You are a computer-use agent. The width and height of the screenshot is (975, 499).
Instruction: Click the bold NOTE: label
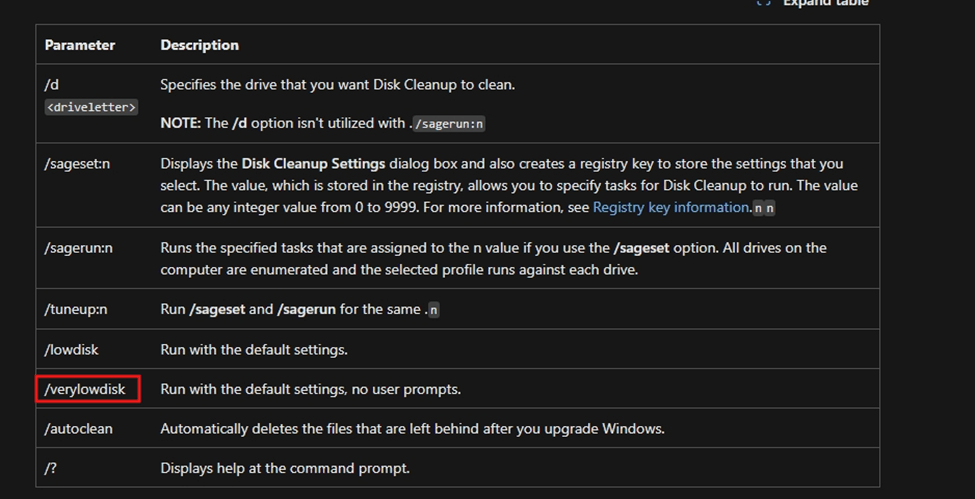pyautogui.click(x=180, y=123)
